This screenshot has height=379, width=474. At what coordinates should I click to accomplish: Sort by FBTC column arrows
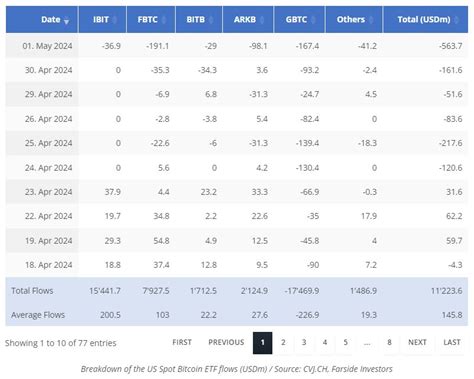coord(164,20)
